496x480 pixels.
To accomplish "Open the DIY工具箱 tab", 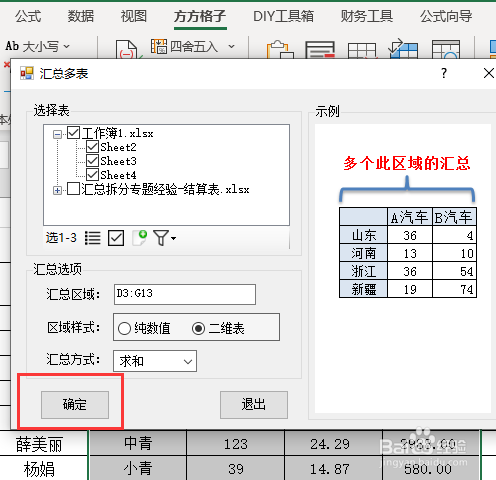I will pos(283,16).
